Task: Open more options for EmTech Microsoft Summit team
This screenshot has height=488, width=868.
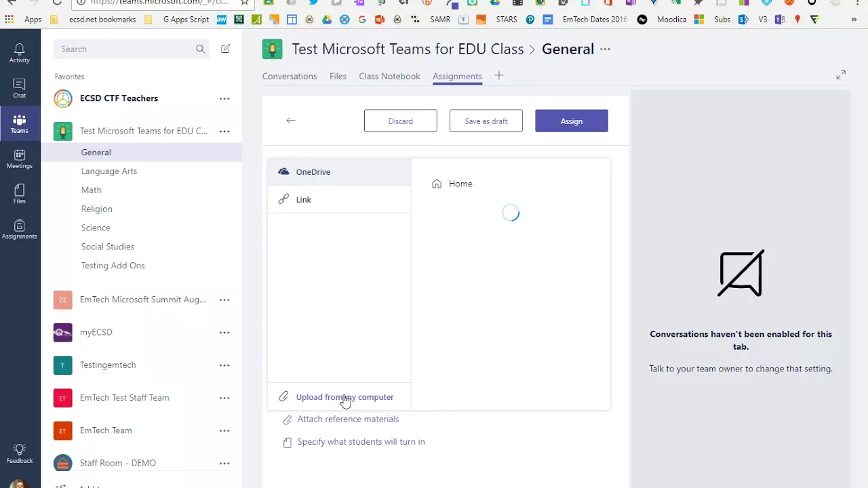Action: (224, 300)
